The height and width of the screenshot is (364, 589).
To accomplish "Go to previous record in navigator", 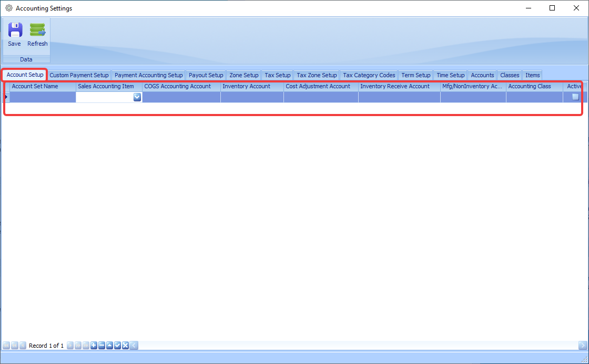I will (23, 345).
